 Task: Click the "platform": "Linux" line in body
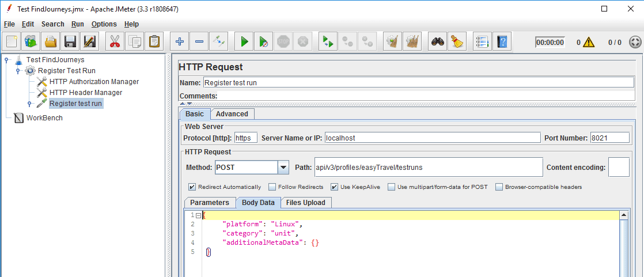(262, 225)
